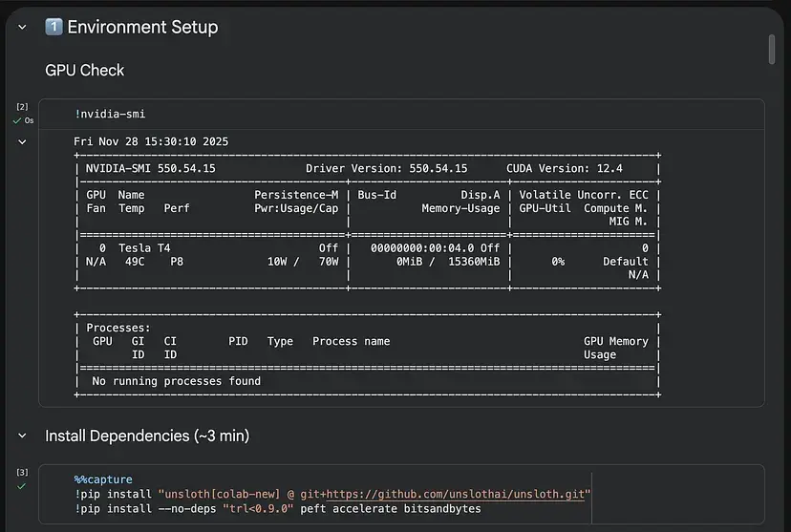Click the Fri Nov 28 timestamp output line
This screenshot has width=791, height=532.
click(x=151, y=141)
